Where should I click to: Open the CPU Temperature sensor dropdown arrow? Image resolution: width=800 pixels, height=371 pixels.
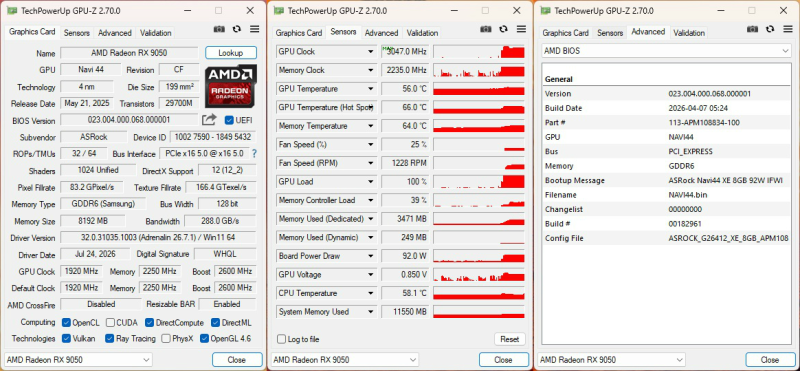tap(371, 293)
